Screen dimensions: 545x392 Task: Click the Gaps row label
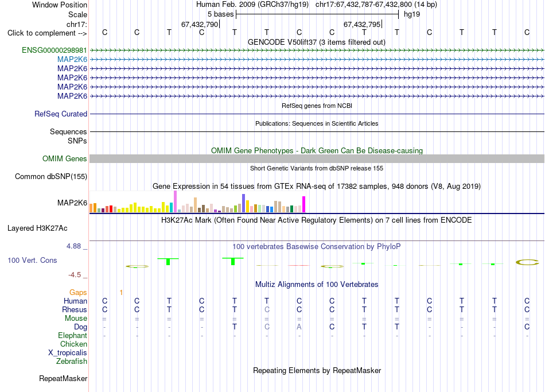pyautogui.click(x=78, y=293)
